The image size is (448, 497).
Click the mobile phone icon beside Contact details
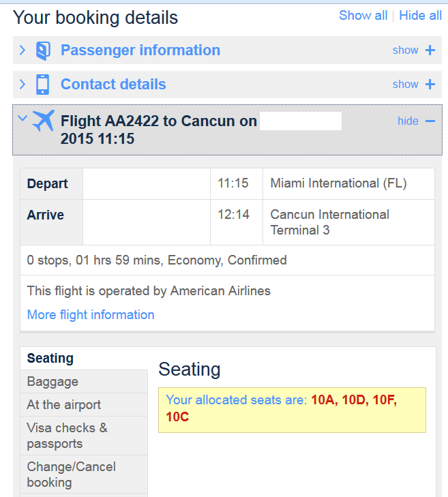(x=42, y=85)
